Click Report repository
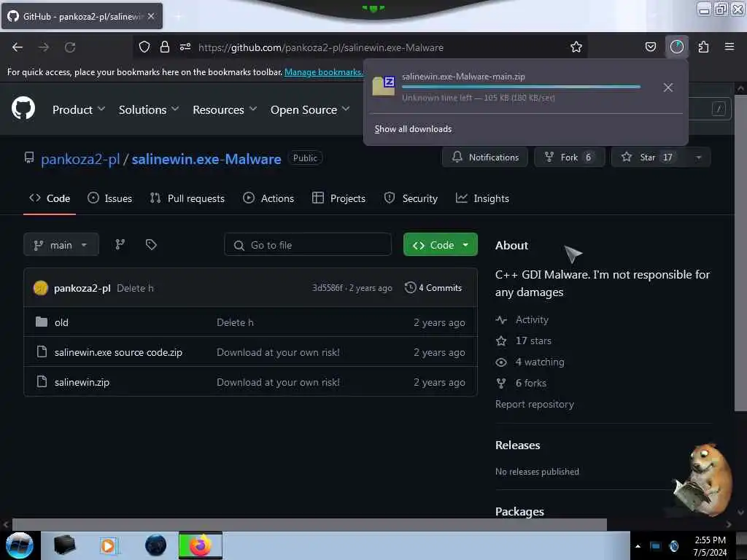This screenshot has height=560, width=747. [535, 404]
